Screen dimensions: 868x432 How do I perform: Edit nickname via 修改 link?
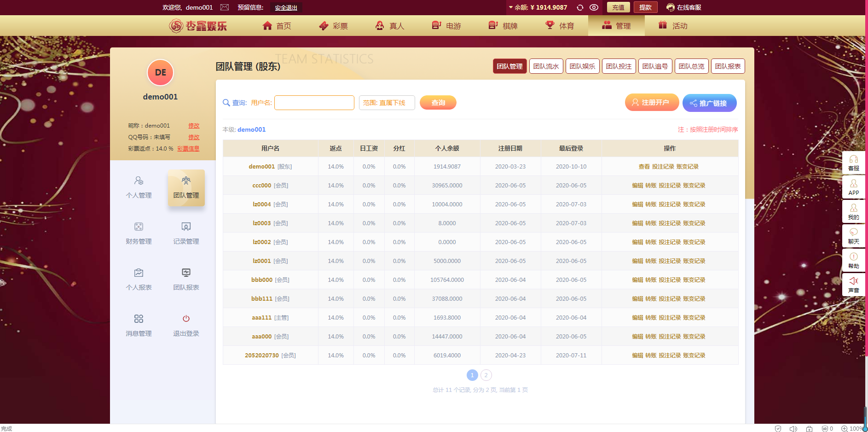coord(194,126)
